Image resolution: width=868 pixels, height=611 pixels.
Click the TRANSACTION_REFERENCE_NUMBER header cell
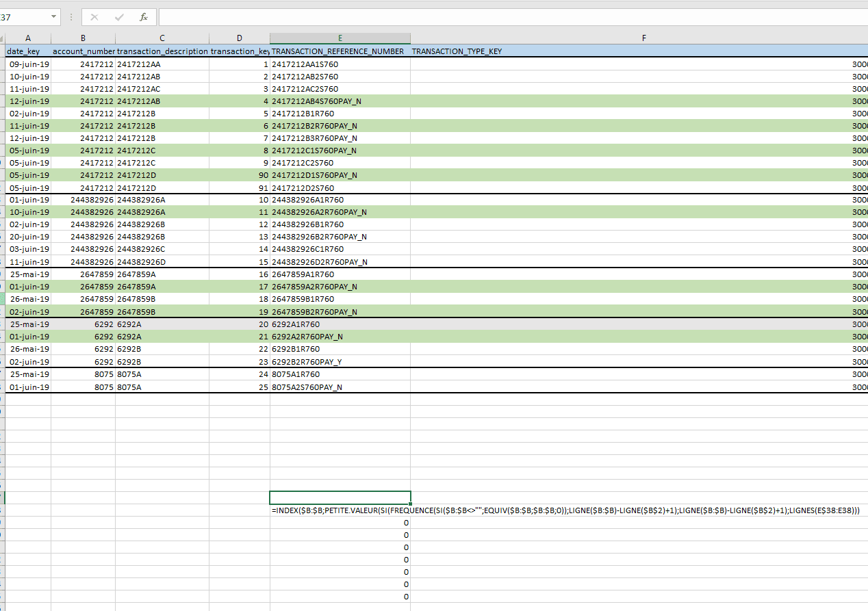(x=338, y=51)
